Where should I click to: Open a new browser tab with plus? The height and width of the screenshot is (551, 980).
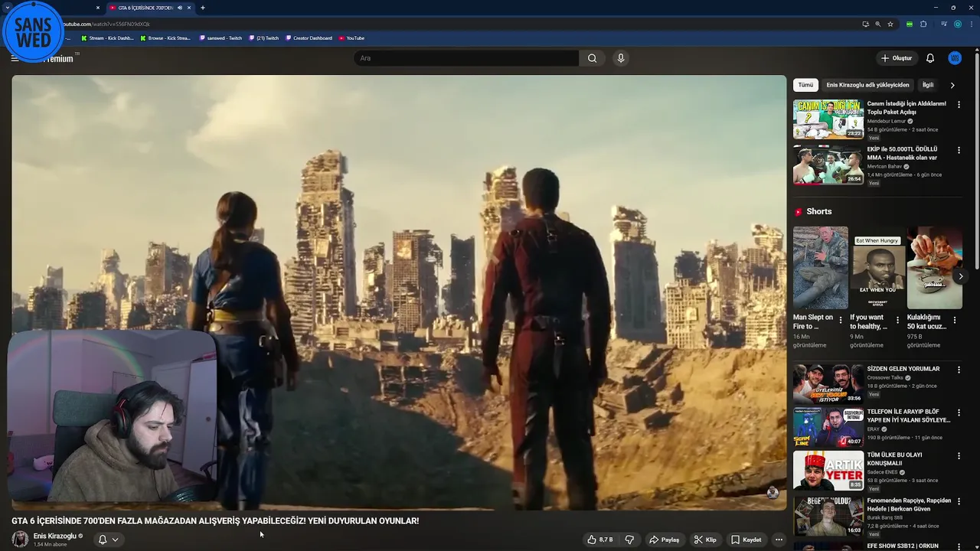pos(203,8)
